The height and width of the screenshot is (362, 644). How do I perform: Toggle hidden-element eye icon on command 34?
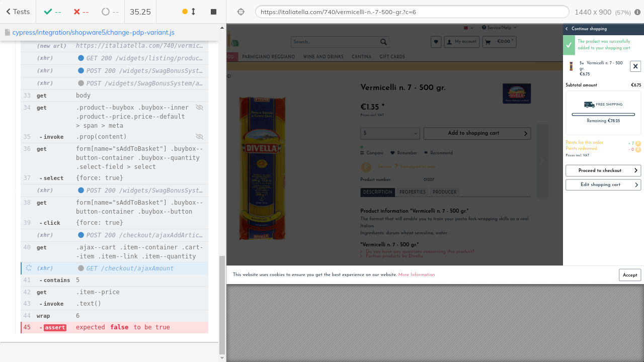pos(199,108)
